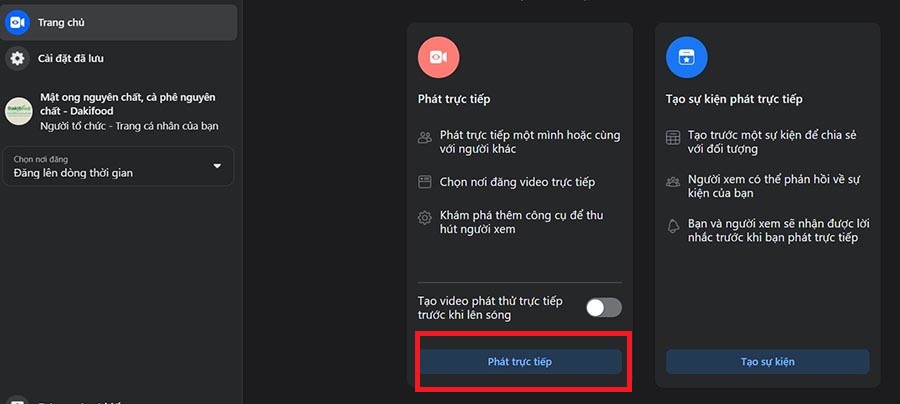Click the Mật ong nguyên chất Dakifood page name
This screenshot has width=900, height=404.
click(x=128, y=104)
